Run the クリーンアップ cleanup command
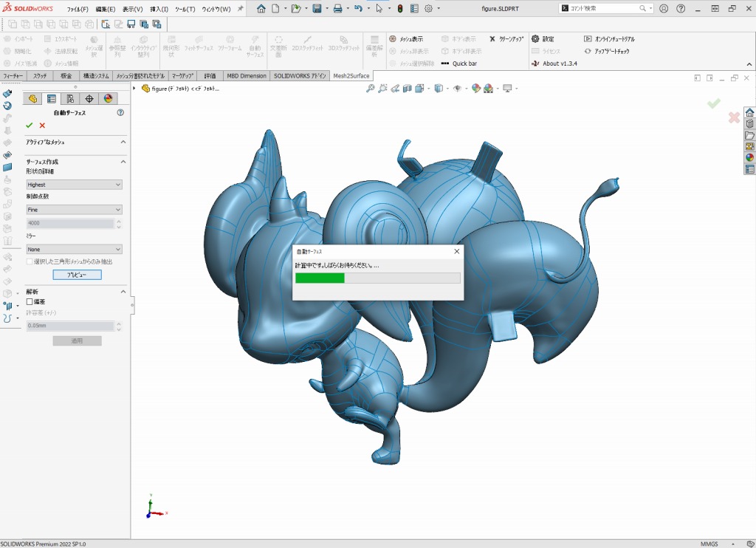 tap(506, 38)
